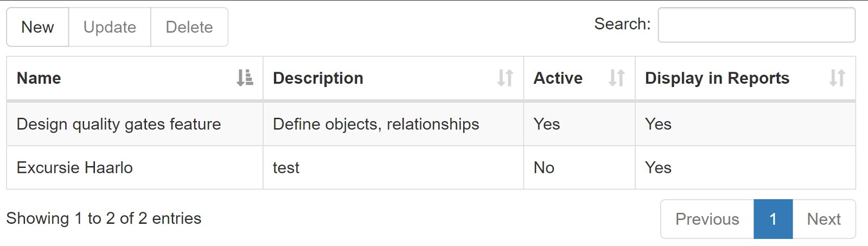Create a new entry with New button
The height and width of the screenshot is (246, 868).
[x=37, y=27]
